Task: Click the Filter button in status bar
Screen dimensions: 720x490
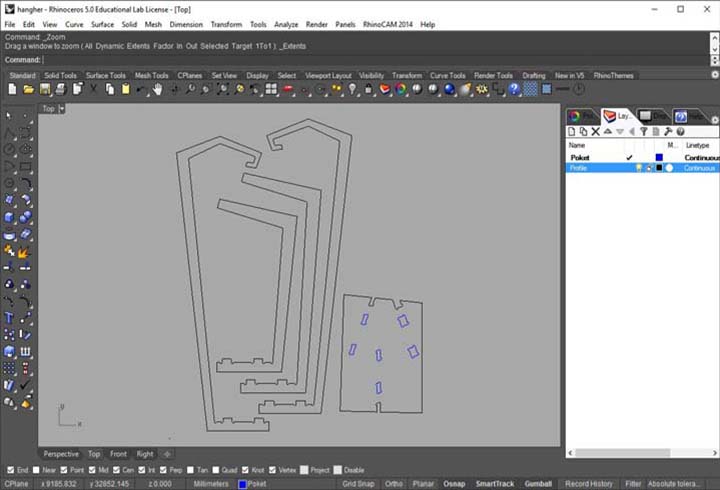Action: coord(633,484)
